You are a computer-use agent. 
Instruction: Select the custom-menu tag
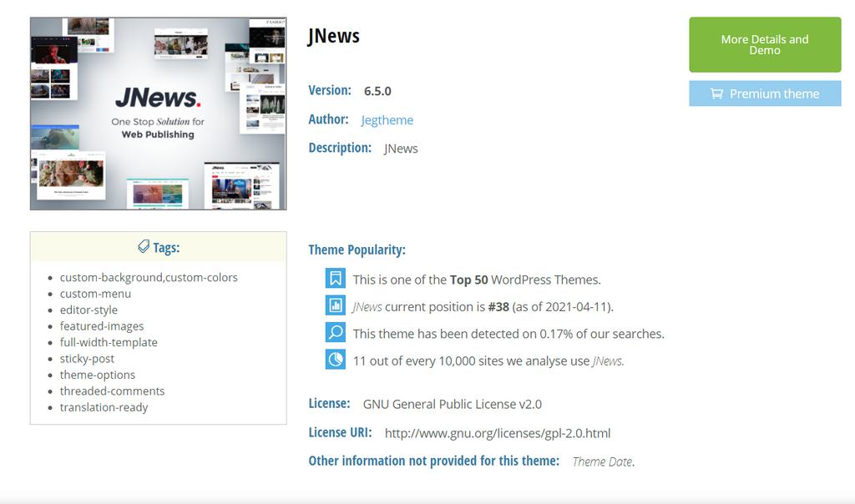pyautogui.click(x=95, y=294)
